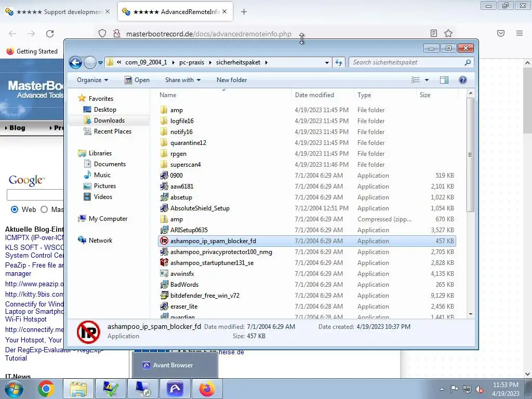Bookmark page with star icon

click(448, 33)
